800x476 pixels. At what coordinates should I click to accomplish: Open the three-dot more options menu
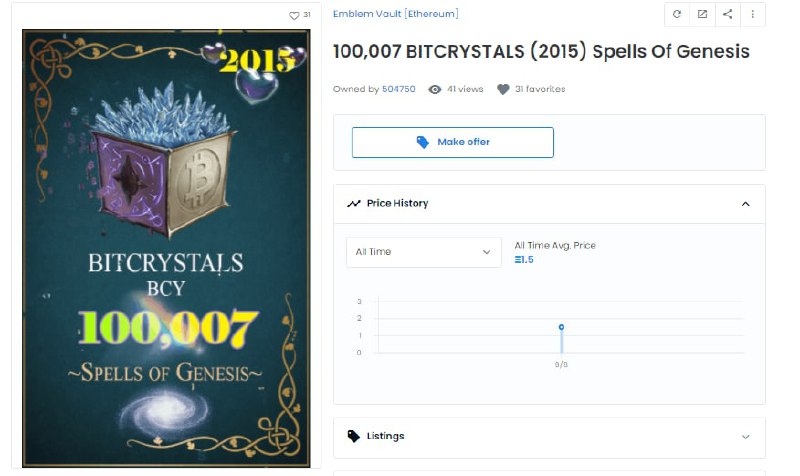[x=753, y=14]
